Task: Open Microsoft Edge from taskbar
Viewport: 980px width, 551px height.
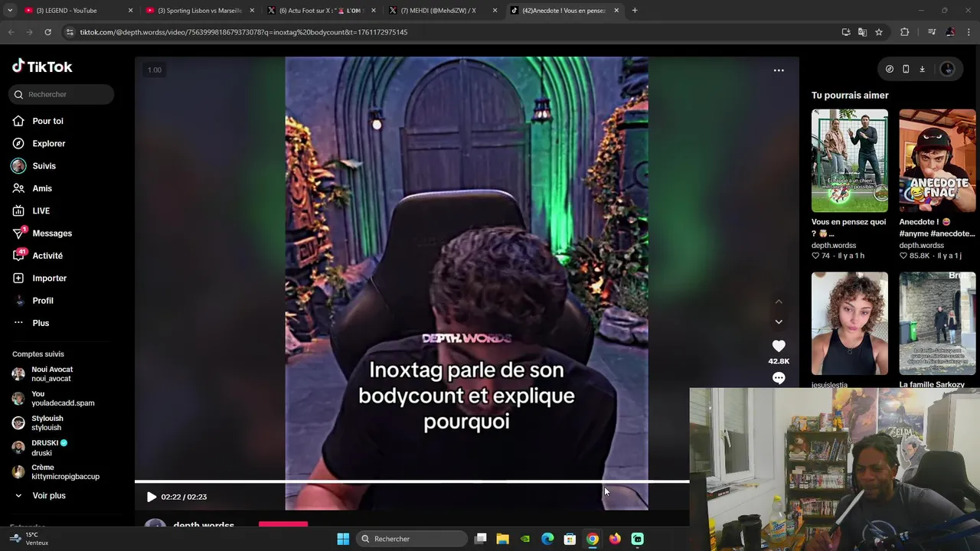Action: pyautogui.click(x=547, y=539)
